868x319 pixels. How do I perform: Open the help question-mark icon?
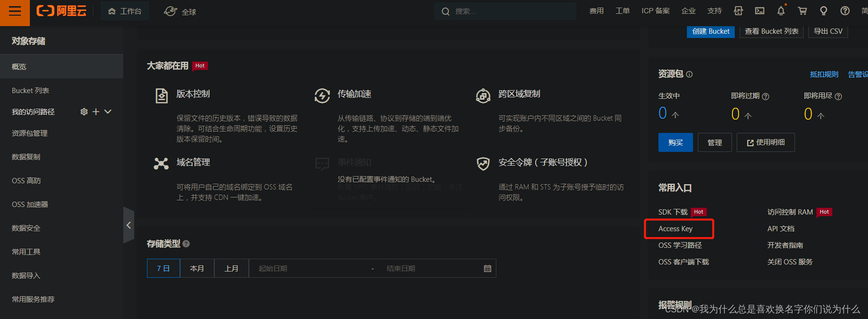click(x=845, y=11)
